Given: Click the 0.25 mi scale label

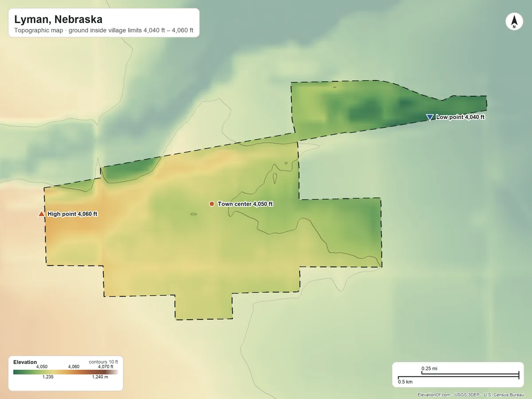Looking at the screenshot, I should 430,368.
